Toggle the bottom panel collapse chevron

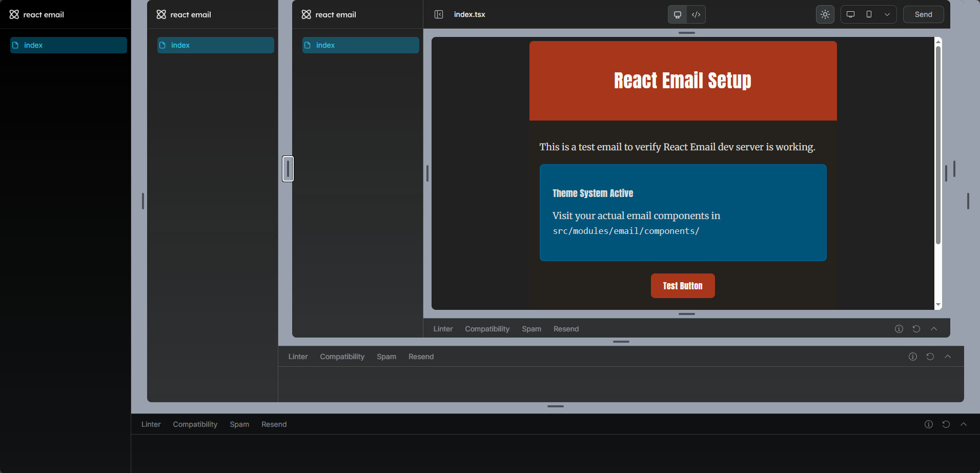(948, 356)
